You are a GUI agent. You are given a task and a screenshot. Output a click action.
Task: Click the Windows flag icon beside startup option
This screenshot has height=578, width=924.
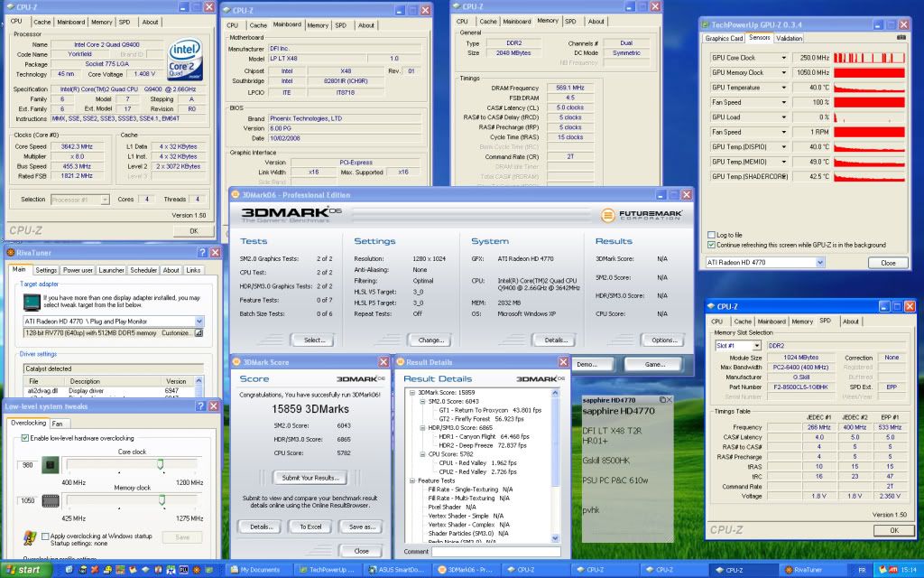click(x=30, y=536)
